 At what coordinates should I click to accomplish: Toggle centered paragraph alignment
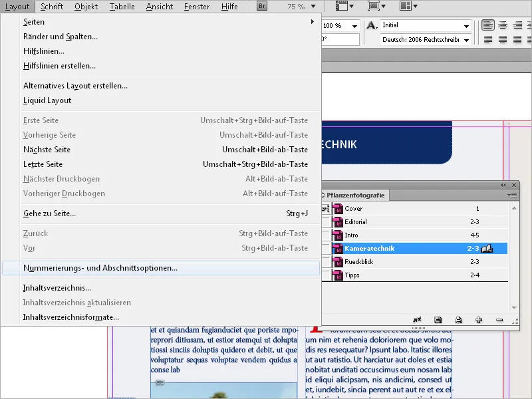click(x=503, y=25)
